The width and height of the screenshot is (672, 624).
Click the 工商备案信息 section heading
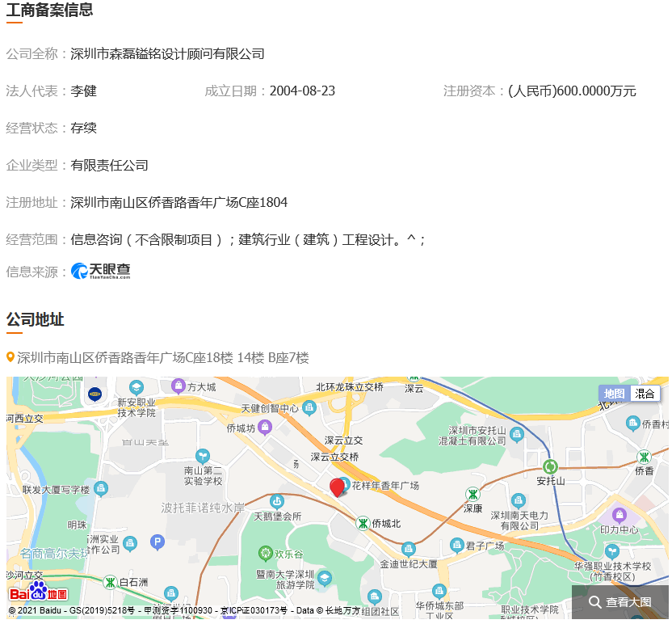click(x=50, y=10)
